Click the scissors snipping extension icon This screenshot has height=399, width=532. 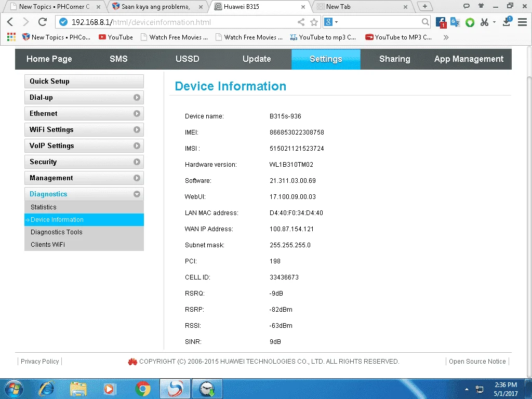484,22
